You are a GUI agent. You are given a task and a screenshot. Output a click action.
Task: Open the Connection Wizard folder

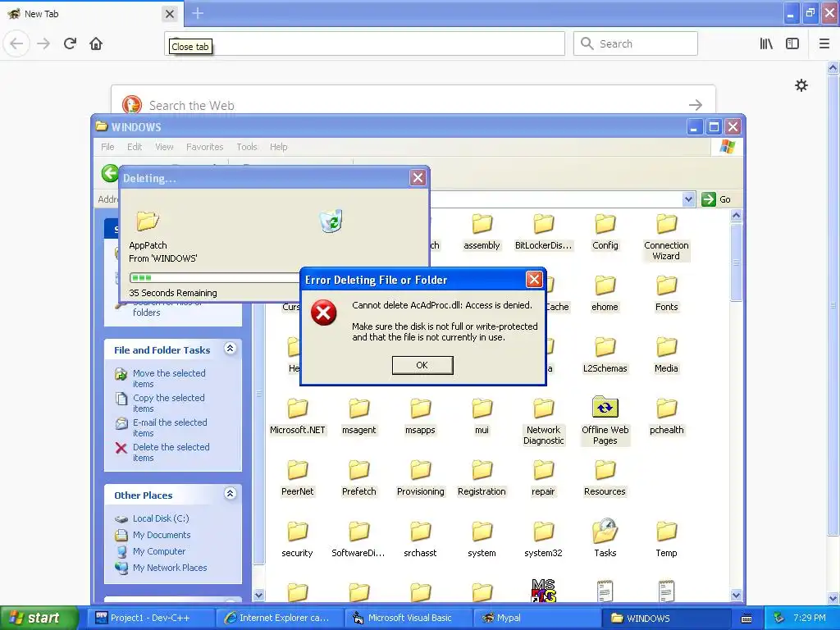[666, 237]
